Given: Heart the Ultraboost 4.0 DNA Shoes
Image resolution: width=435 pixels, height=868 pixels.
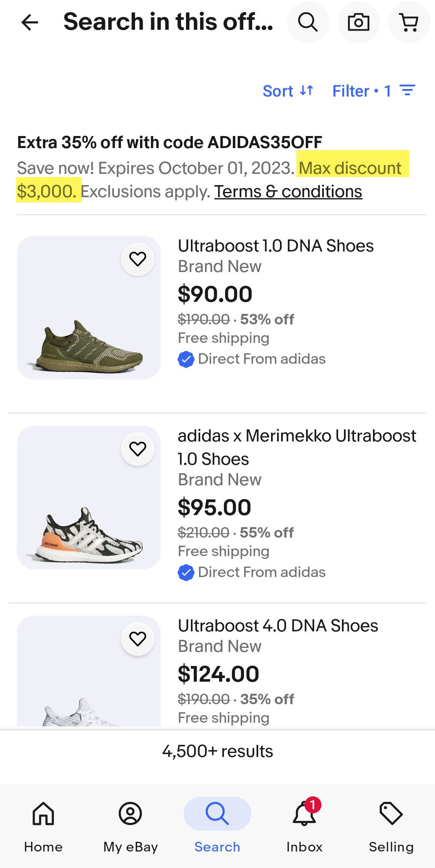Looking at the screenshot, I should coord(138,639).
